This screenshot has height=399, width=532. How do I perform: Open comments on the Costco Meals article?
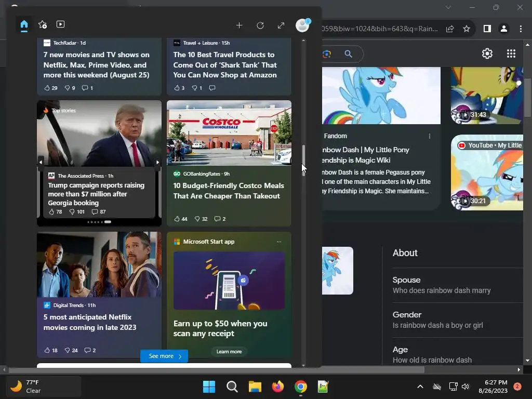[x=220, y=219]
